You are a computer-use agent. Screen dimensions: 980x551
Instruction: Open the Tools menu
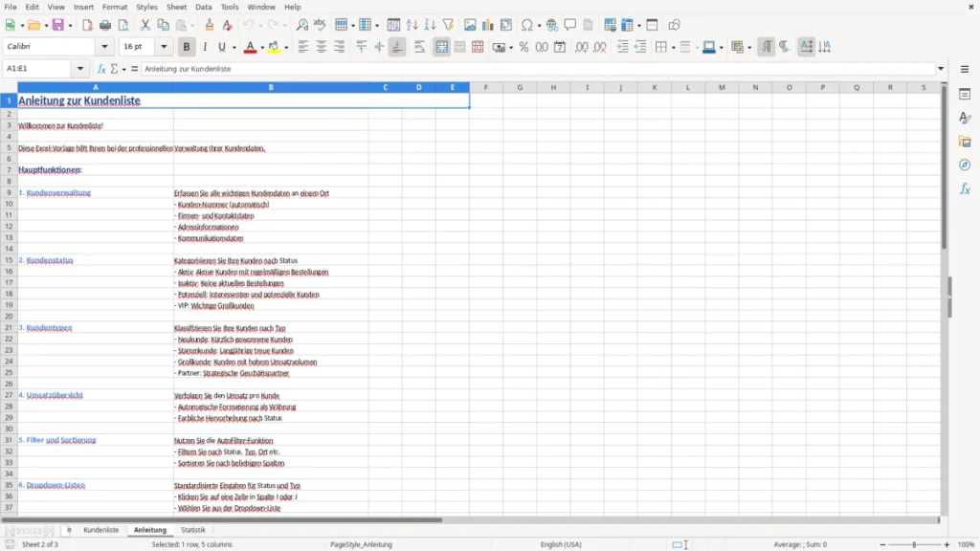pyautogui.click(x=230, y=7)
